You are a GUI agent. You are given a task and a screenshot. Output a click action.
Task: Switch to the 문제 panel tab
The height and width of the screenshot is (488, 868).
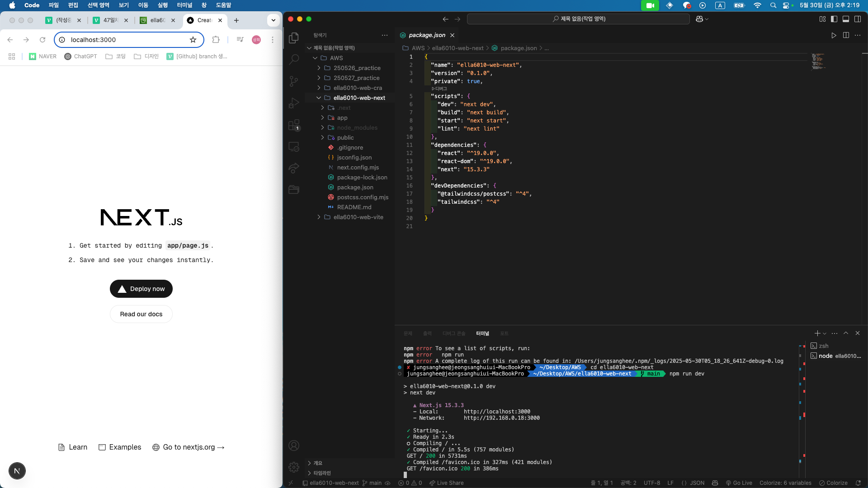[x=408, y=333]
